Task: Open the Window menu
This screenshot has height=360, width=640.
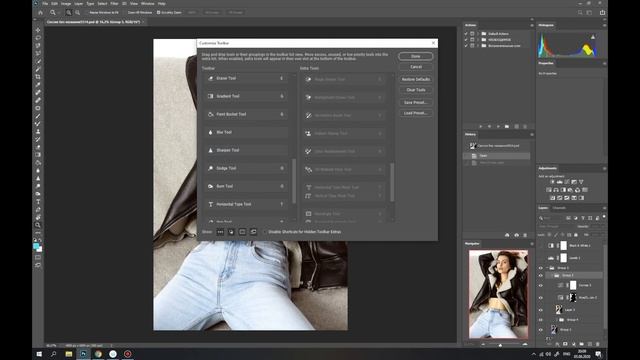Action: point(147,4)
